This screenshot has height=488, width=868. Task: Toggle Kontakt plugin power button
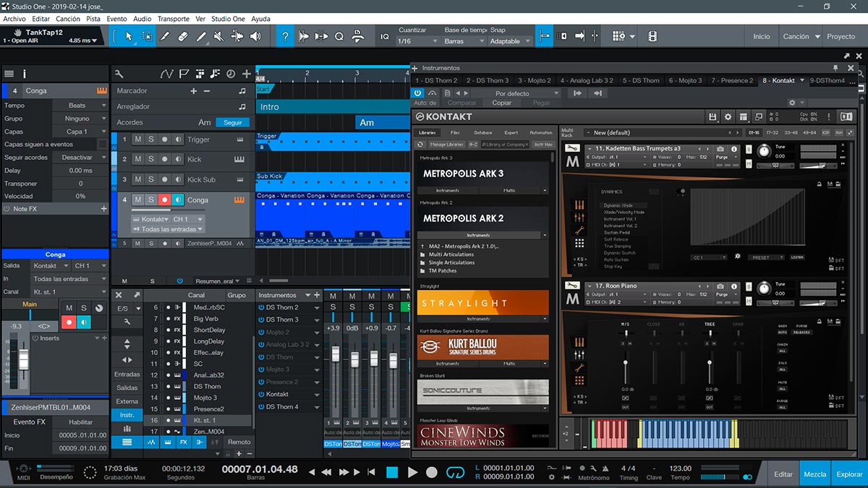pyautogui.click(x=417, y=93)
